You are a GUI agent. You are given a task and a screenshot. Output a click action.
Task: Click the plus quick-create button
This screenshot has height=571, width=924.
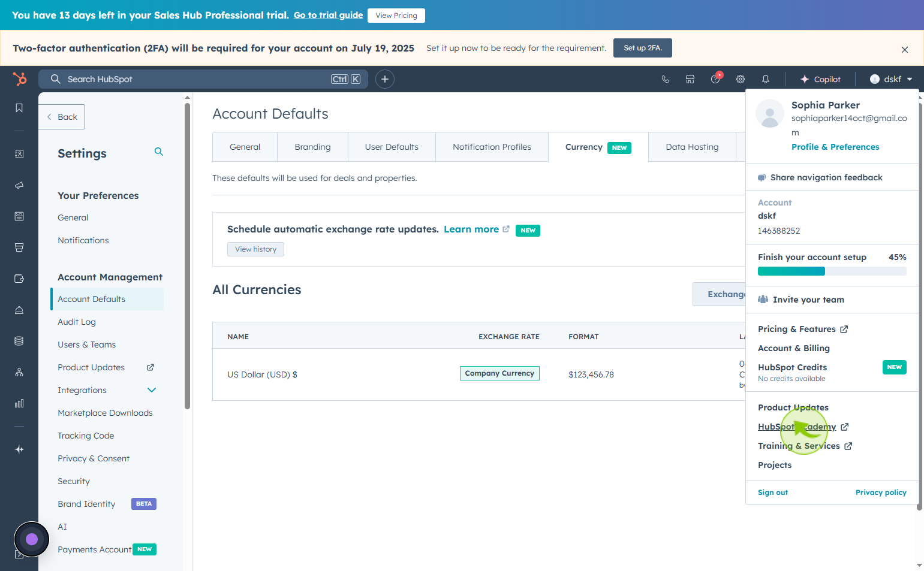coord(385,79)
